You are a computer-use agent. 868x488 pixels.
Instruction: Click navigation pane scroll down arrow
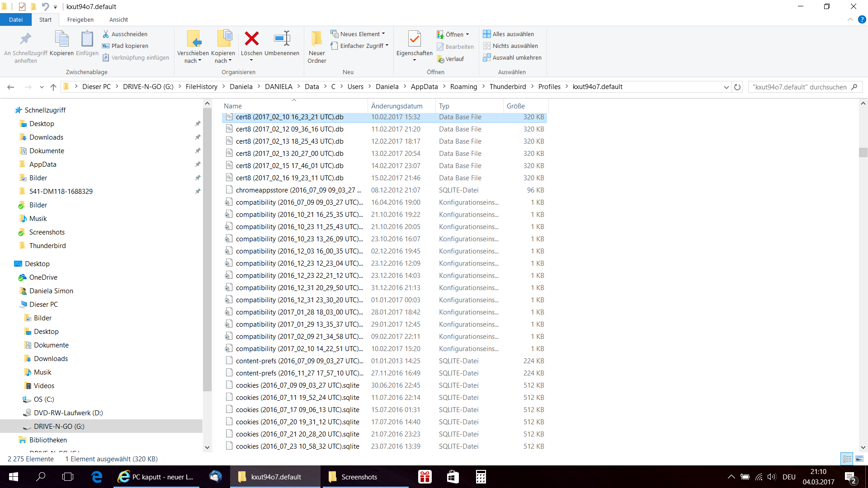coord(207,447)
